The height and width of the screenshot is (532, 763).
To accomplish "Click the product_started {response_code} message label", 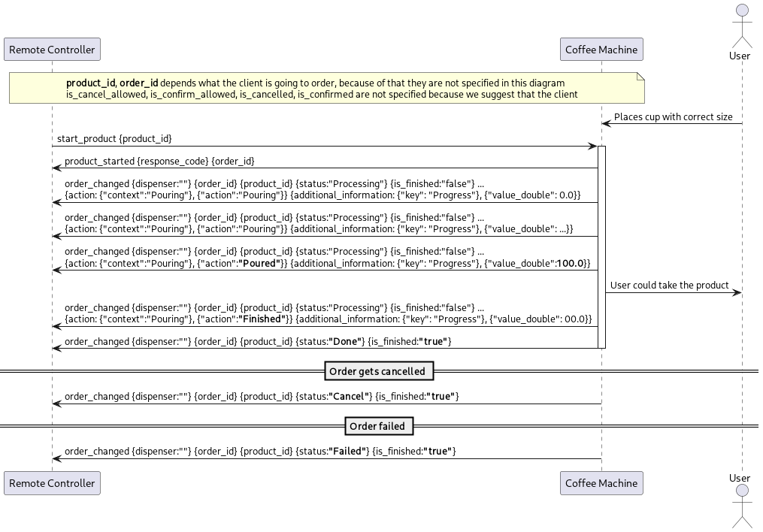I will pos(159,161).
